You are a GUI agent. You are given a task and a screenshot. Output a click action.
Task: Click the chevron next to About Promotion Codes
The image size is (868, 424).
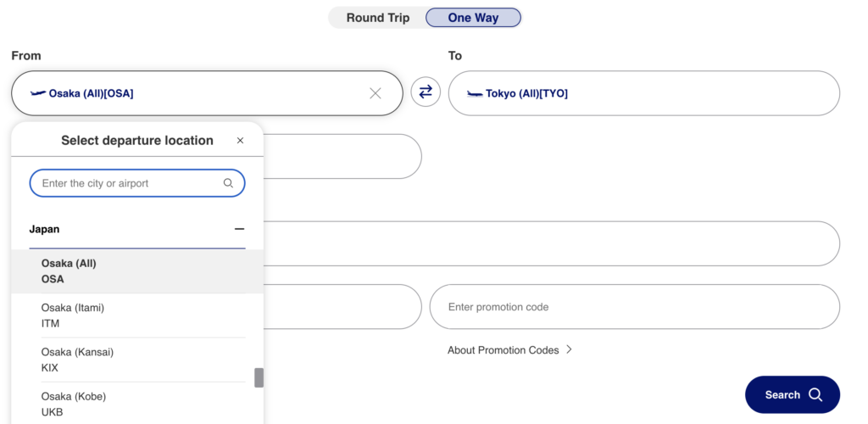click(x=570, y=349)
